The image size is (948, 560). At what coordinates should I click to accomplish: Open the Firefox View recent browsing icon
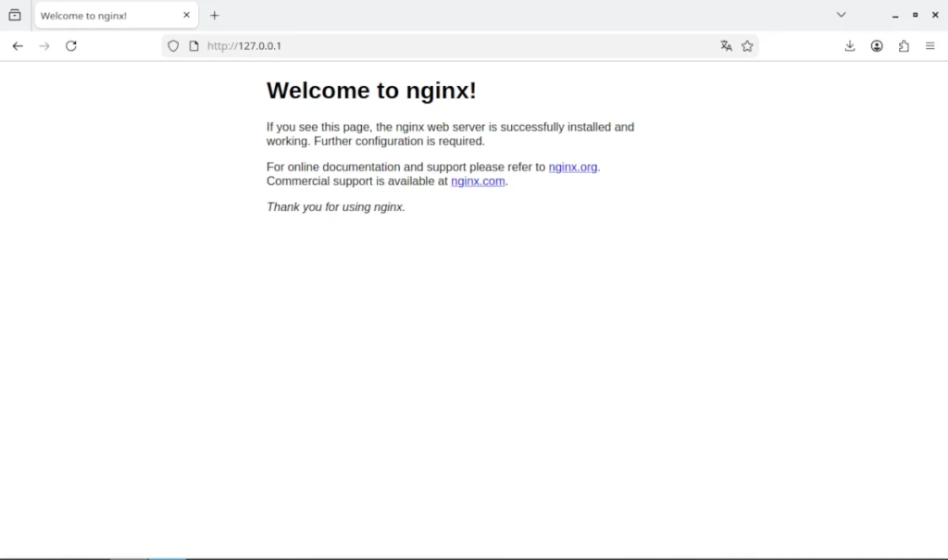pyautogui.click(x=15, y=15)
